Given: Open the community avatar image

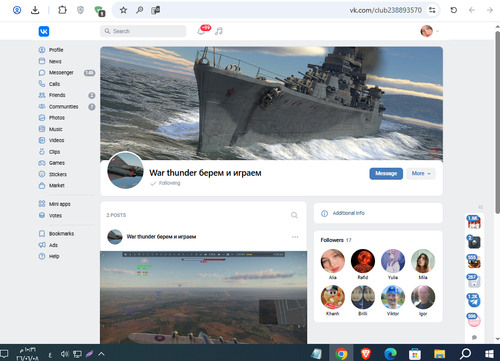Looking at the screenshot, I should click(126, 170).
